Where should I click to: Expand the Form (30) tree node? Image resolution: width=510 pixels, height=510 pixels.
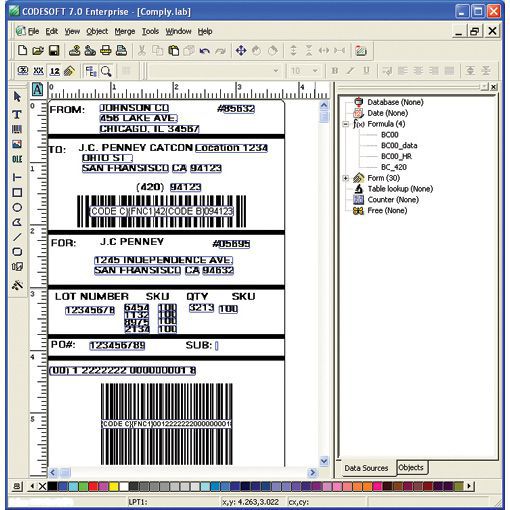346,178
